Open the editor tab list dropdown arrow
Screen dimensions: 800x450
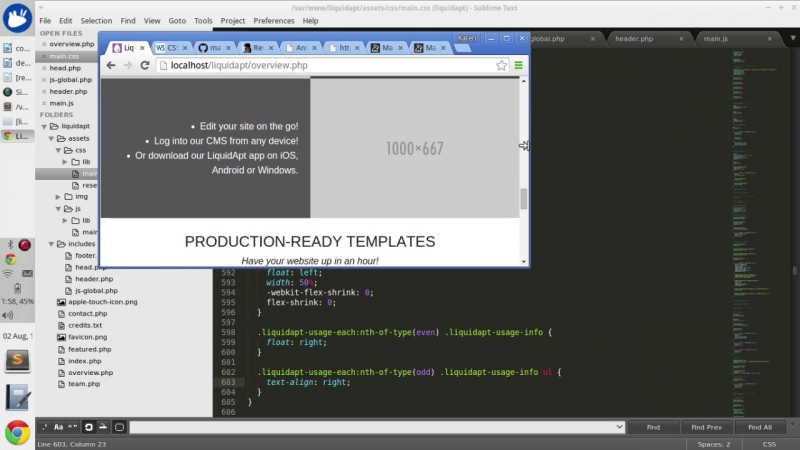tap(792, 38)
